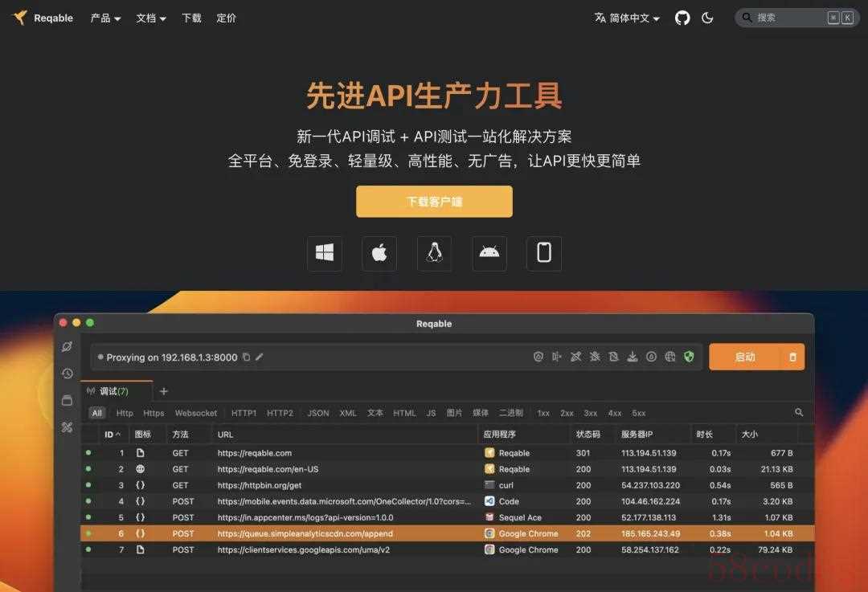Click the first spiral icon in proxy toolbar

click(538, 357)
